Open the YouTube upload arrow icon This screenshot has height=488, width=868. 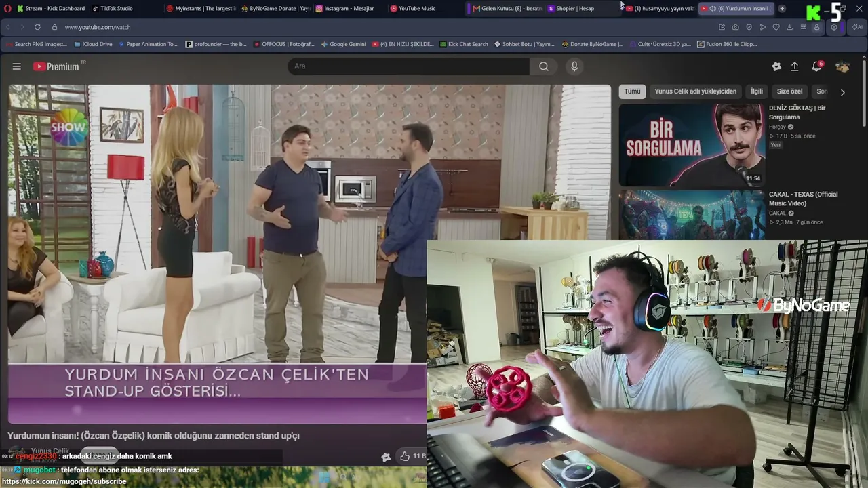tap(795, 66)
